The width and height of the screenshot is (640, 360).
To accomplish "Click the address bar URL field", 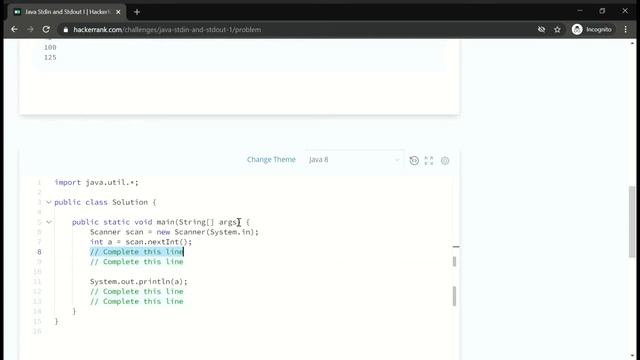I will point(167,30).
